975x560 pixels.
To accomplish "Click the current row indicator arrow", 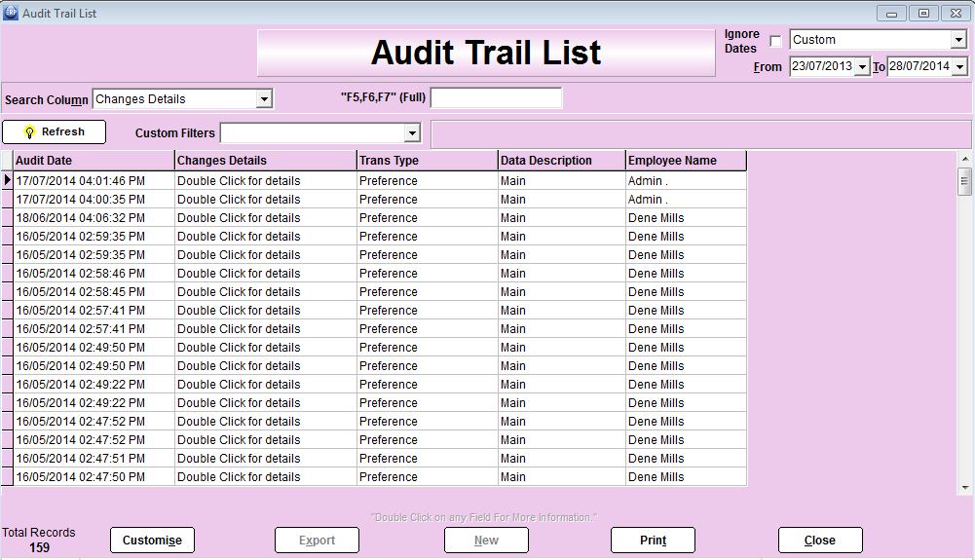I will [8, 180].
